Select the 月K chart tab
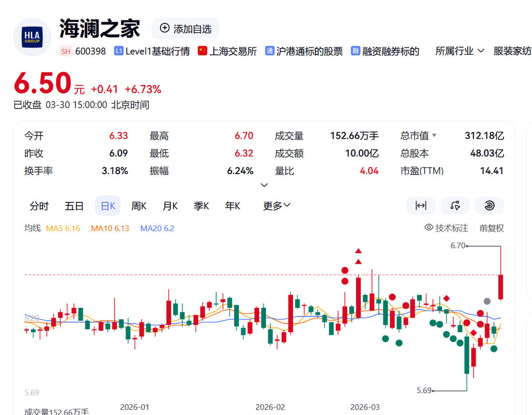The height and width of the screenshot is (415, 532). coord(170,206)
